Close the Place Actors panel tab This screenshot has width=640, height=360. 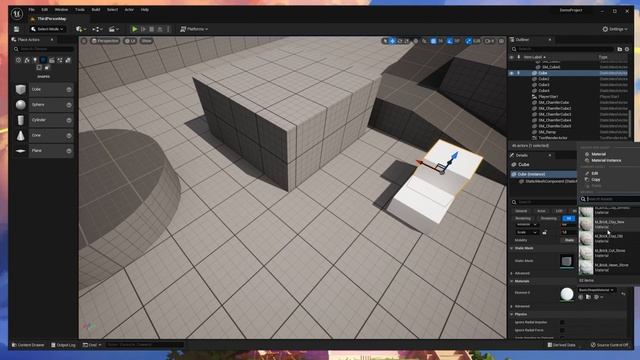click(x=52, y=40)
